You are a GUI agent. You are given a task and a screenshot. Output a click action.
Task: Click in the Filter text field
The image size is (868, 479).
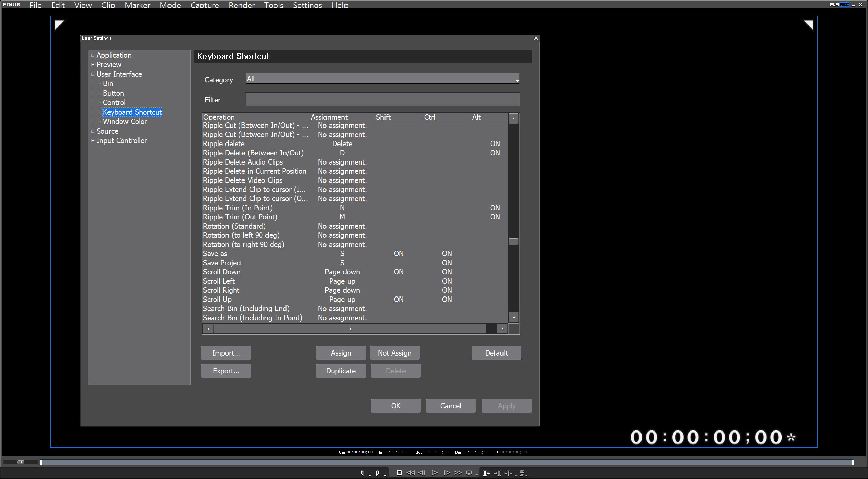(382, 99)
